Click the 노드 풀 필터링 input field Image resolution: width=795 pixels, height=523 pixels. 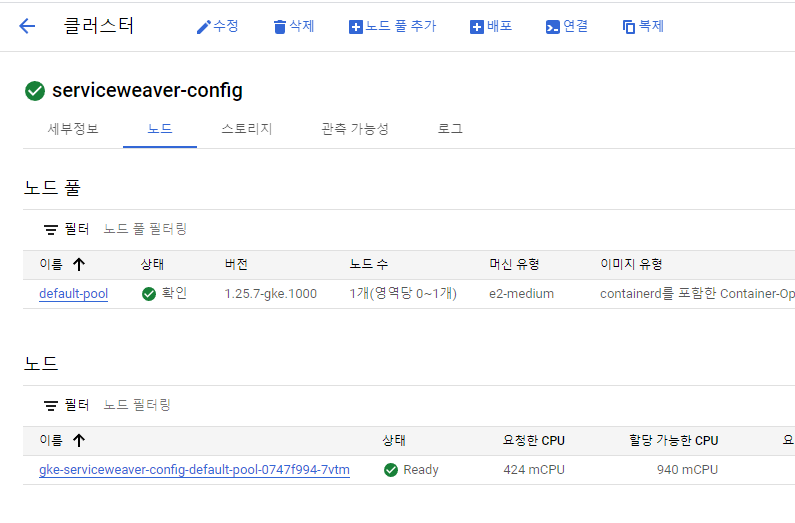pos(145,229)
